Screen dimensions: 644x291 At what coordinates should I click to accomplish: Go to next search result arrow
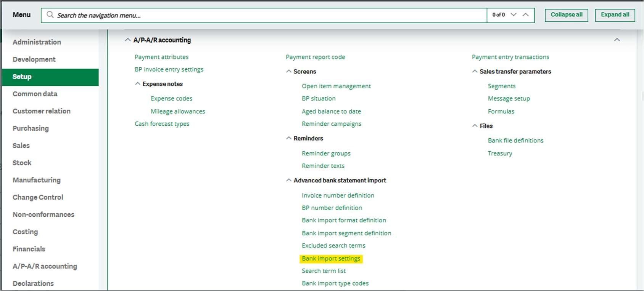coord(514,15)
